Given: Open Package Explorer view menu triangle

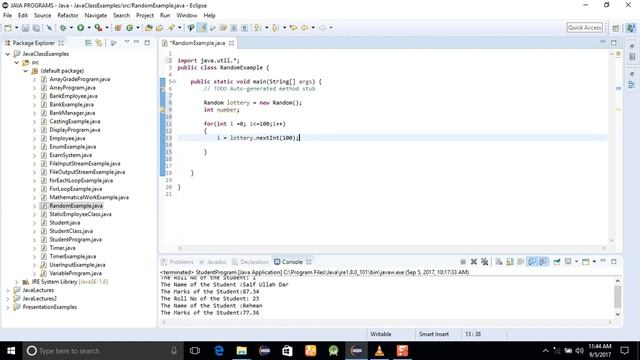Looking at the screenshot, I should [127, 42].
